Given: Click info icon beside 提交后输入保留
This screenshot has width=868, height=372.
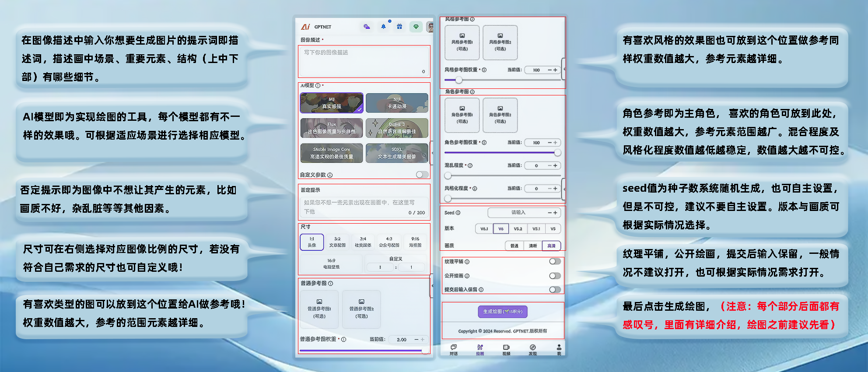Looking at the screenshot, I should pyautogui.click(x=481, y=290).
